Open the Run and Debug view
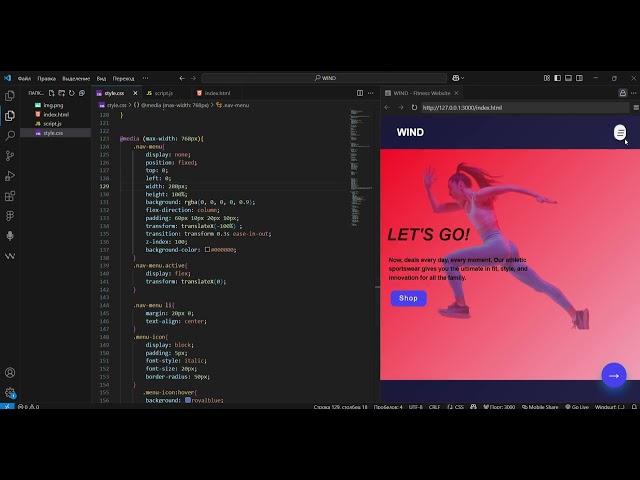Viewport: 640px width, 480px height. (x=10, y=176)
